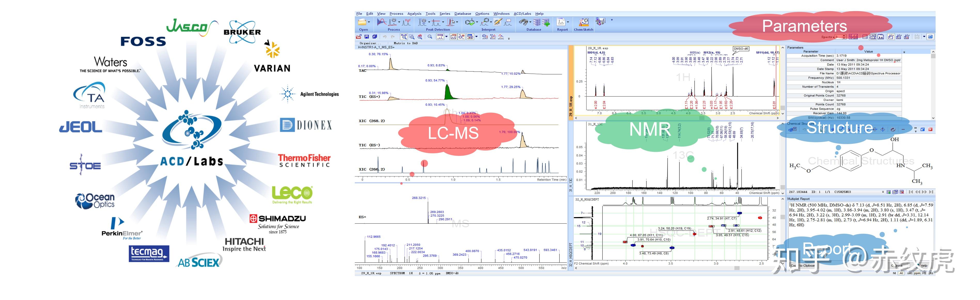Open the peak picking dropdown arrow

(429, 22)
